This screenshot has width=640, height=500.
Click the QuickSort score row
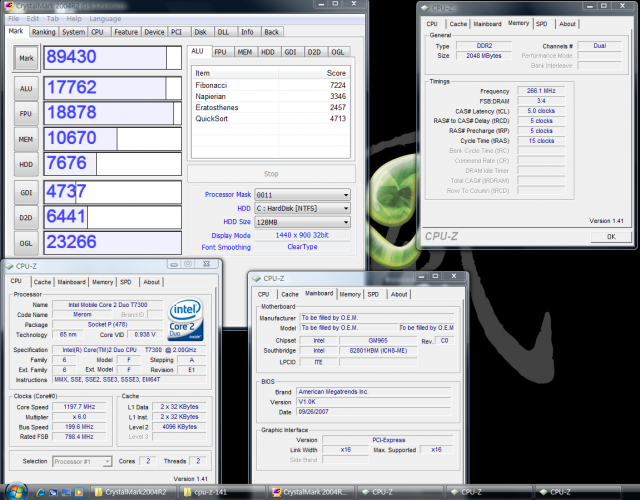pos(271,118)
